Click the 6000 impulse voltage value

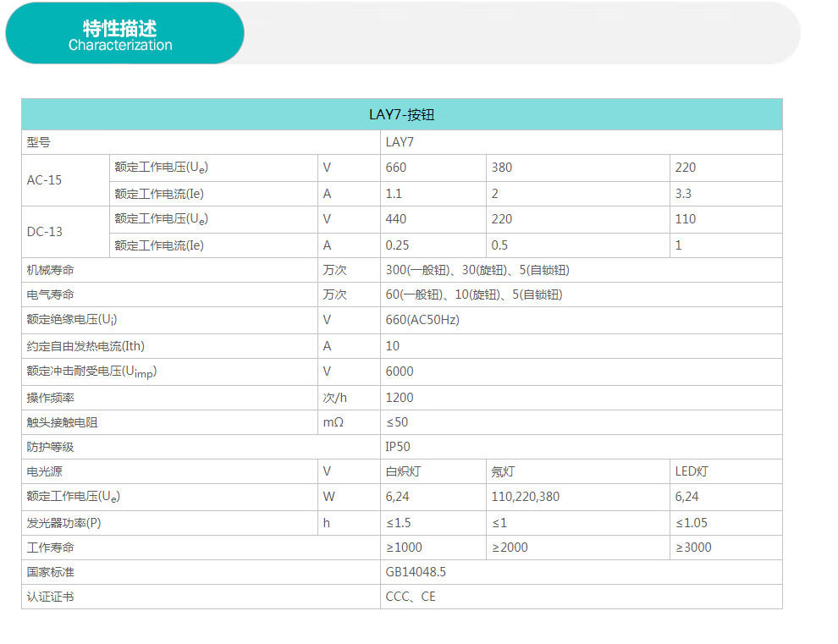click(400, 372)
